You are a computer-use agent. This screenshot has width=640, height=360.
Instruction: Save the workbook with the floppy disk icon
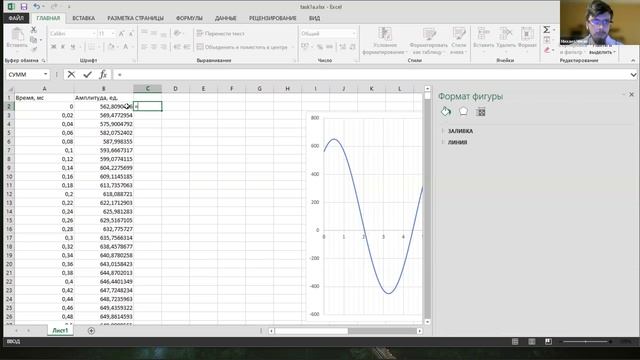coord(24,7)
